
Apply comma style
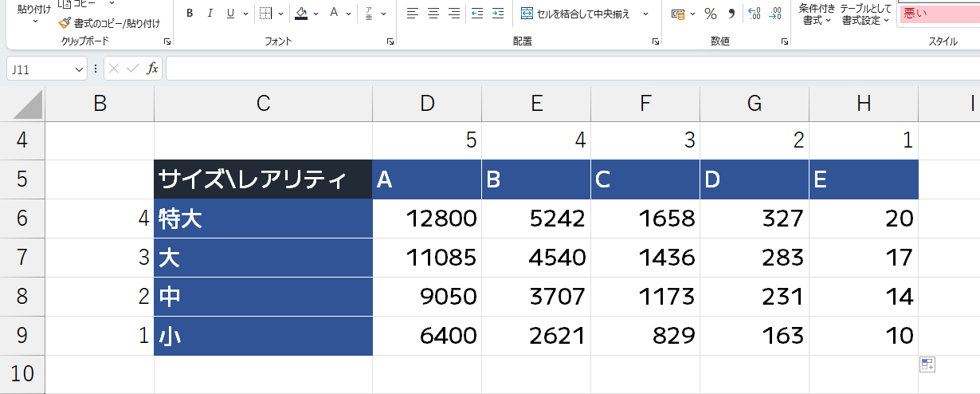click(731, 14)
